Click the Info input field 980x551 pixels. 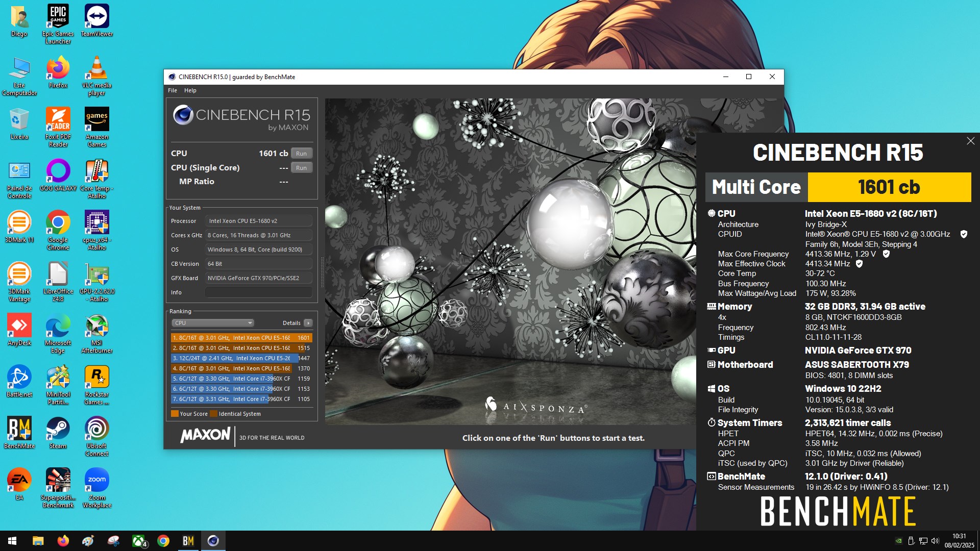pos(258,292)
